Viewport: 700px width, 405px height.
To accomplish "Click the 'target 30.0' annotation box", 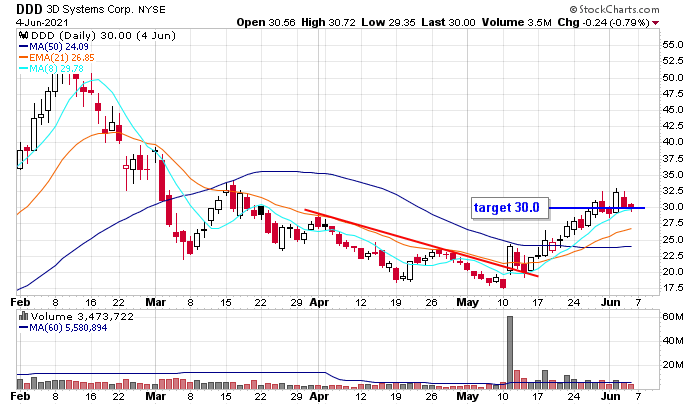I will (x=510, y=208).
